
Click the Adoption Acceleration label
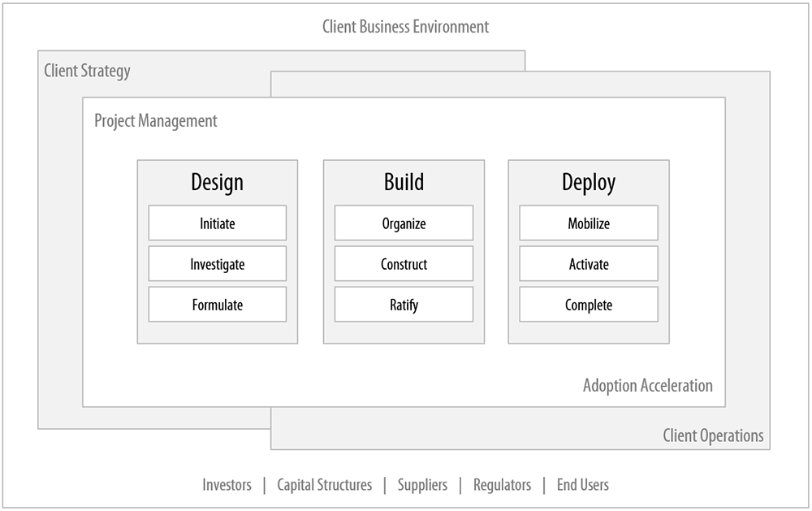[647, 385]
